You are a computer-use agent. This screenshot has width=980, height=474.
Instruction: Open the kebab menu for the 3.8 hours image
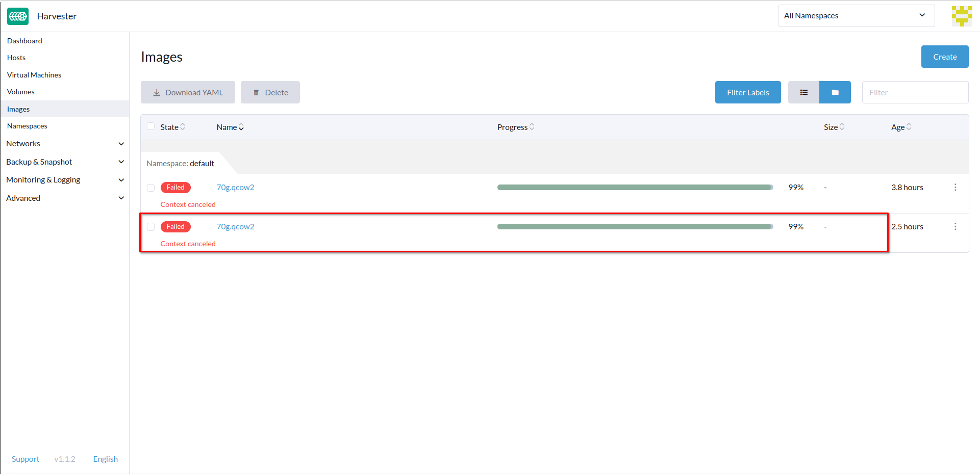[956, 187]
